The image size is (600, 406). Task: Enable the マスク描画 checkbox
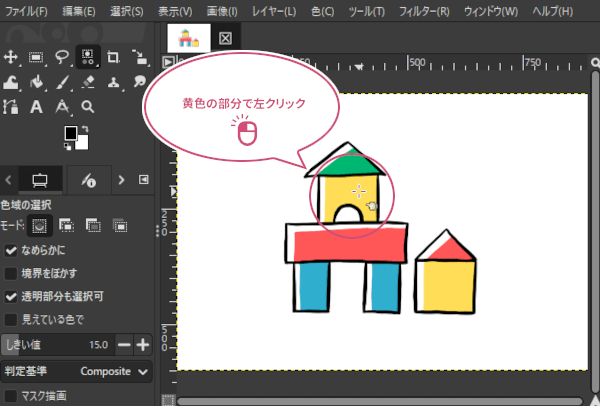11,396
